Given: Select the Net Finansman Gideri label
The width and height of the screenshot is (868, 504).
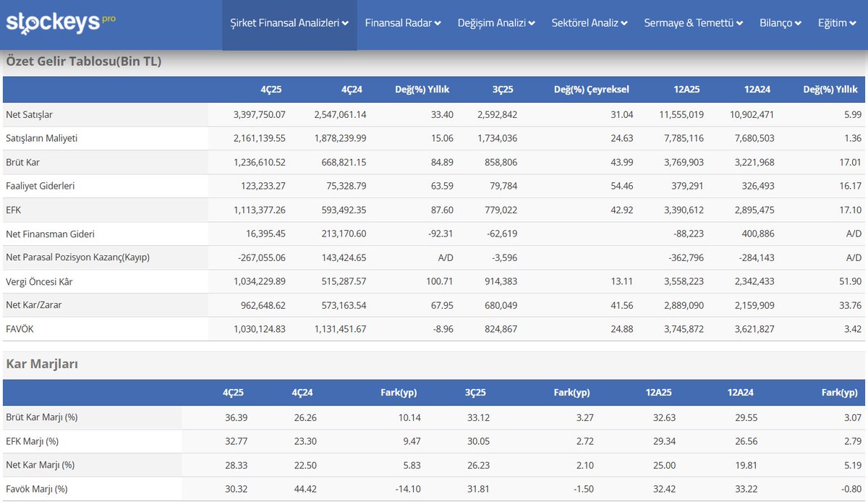Looking at the screenshot, I should pyautogui.click(x=50, y=234).
